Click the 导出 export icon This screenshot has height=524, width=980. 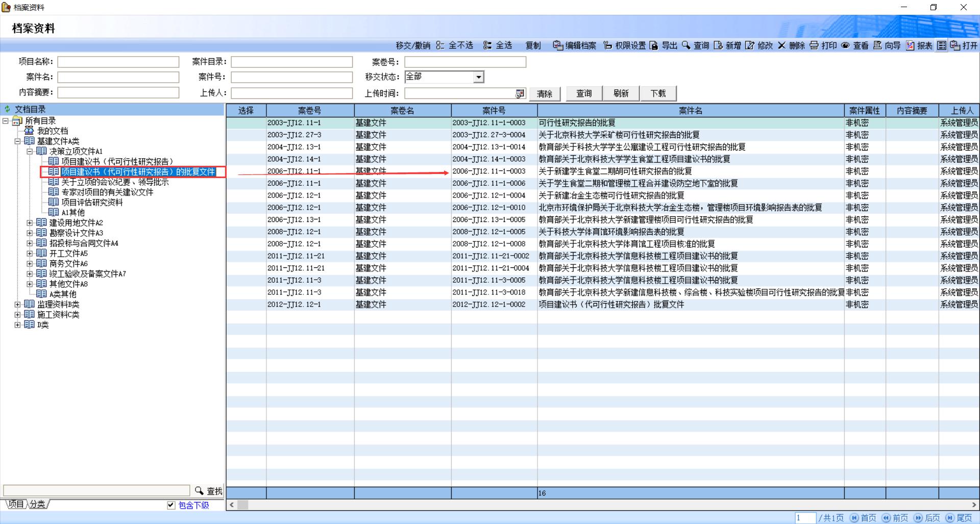(x=654, y=45)
